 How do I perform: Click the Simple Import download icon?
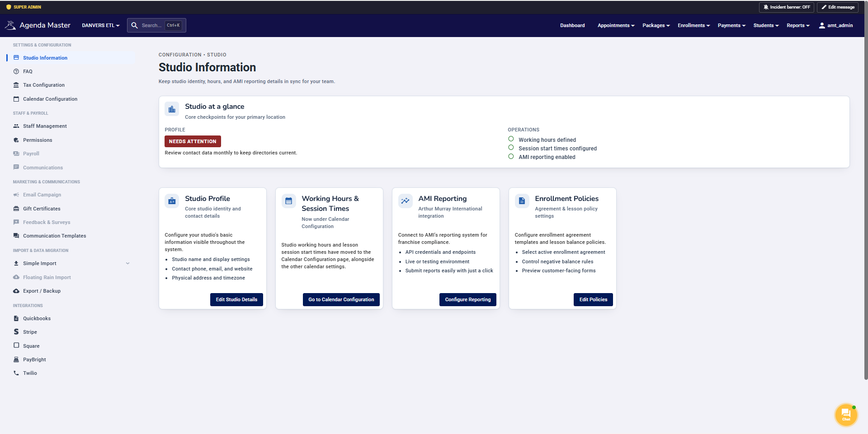pyautogui.click(x=16, y=263)
